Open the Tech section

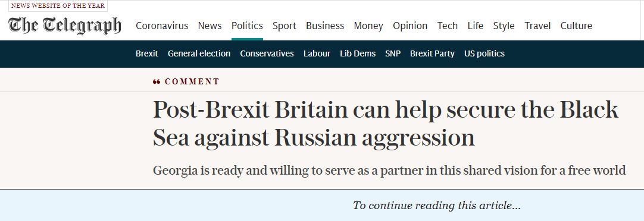pyautogui.click(x=447, y=26)
